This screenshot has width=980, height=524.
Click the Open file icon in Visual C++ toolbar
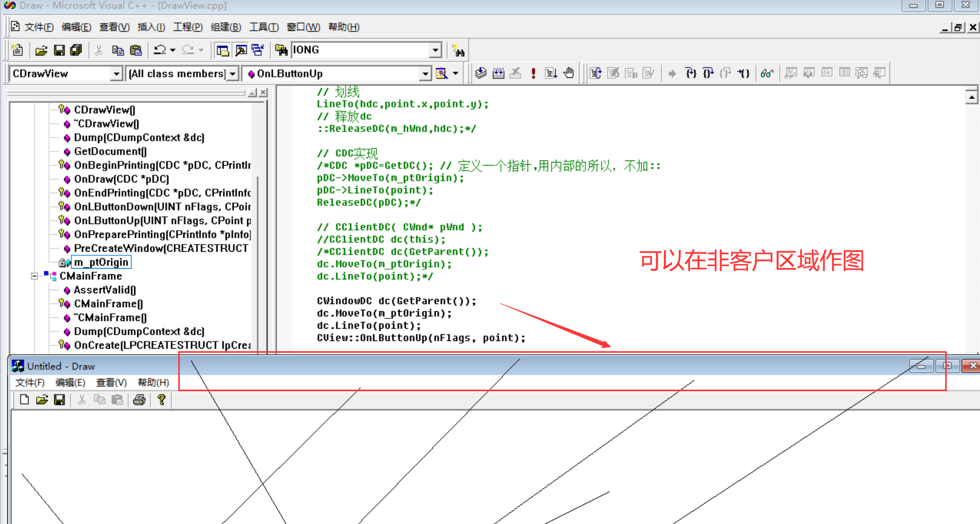pos(41,50)
